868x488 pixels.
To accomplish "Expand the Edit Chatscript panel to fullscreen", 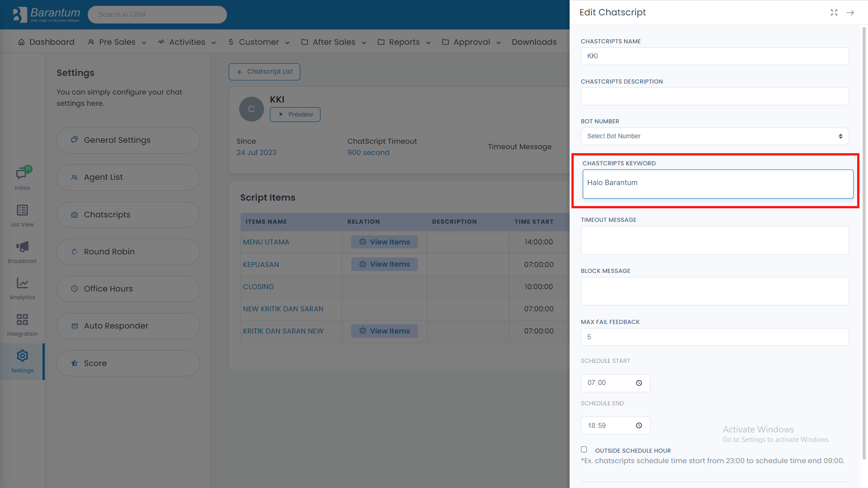I will click(x=834, y=13).
